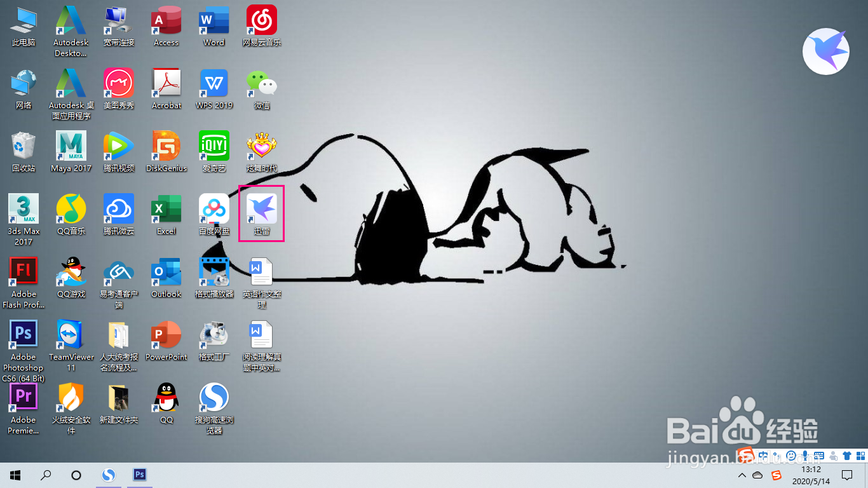
Task: Select the 人大统考报名流程及... folder
Action: [x=119, y=346]
